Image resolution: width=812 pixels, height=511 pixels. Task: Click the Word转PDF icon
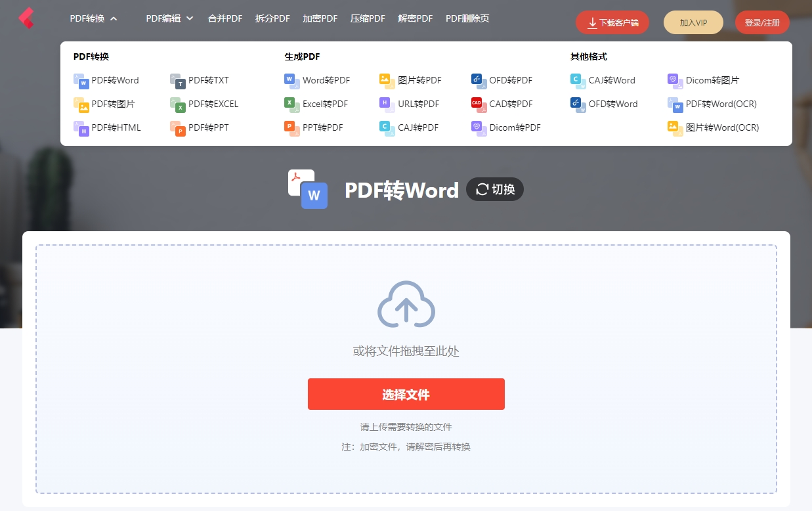(291, 81)
